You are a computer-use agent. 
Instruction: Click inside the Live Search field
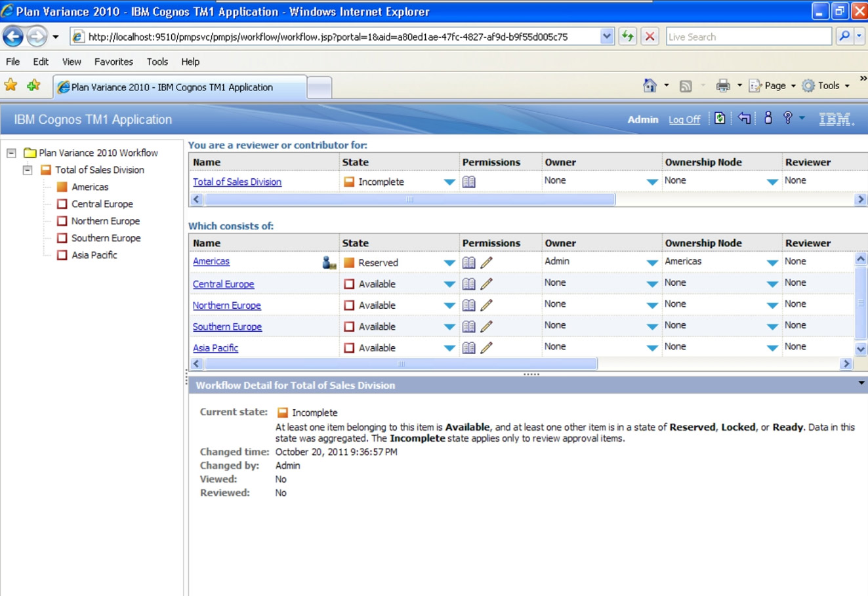(748, 36)
